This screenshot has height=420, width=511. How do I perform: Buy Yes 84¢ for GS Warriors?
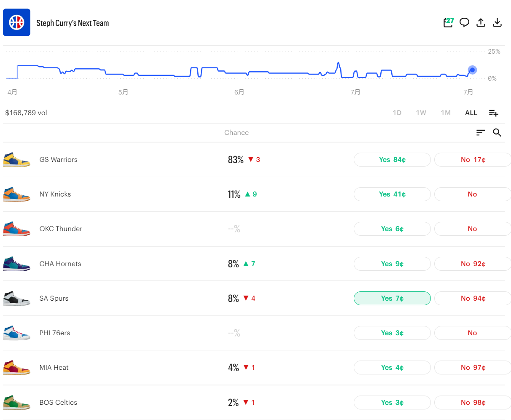(392, 160)
